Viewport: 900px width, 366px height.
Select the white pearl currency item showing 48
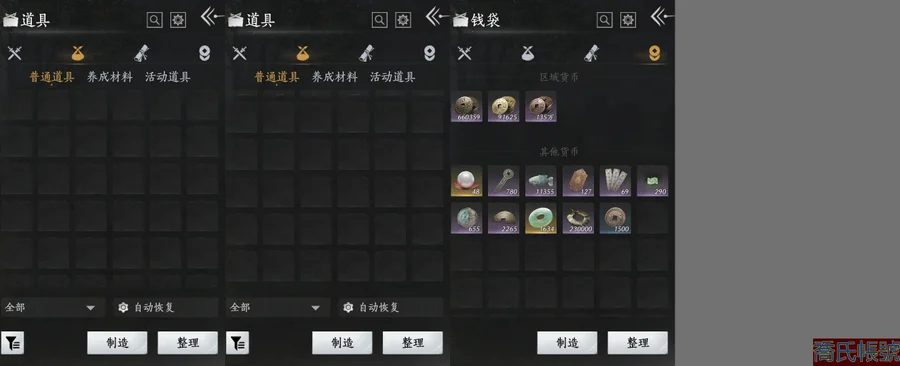466,181
